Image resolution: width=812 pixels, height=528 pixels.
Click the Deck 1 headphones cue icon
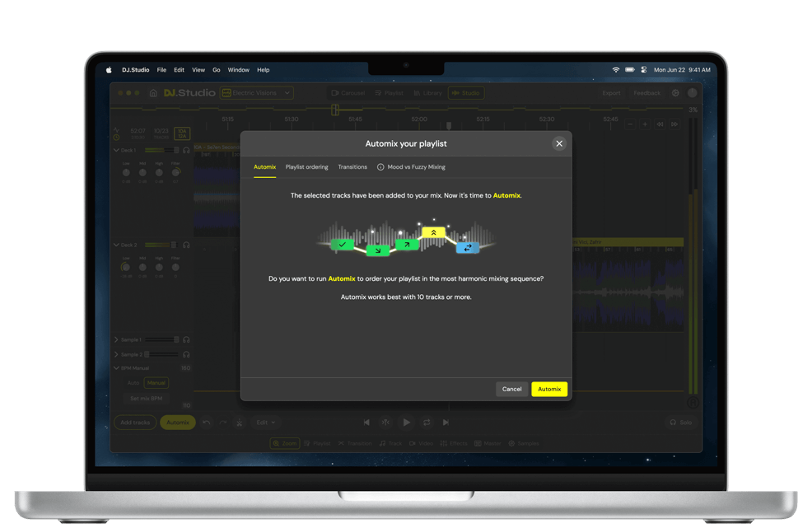tap(187, 151)
